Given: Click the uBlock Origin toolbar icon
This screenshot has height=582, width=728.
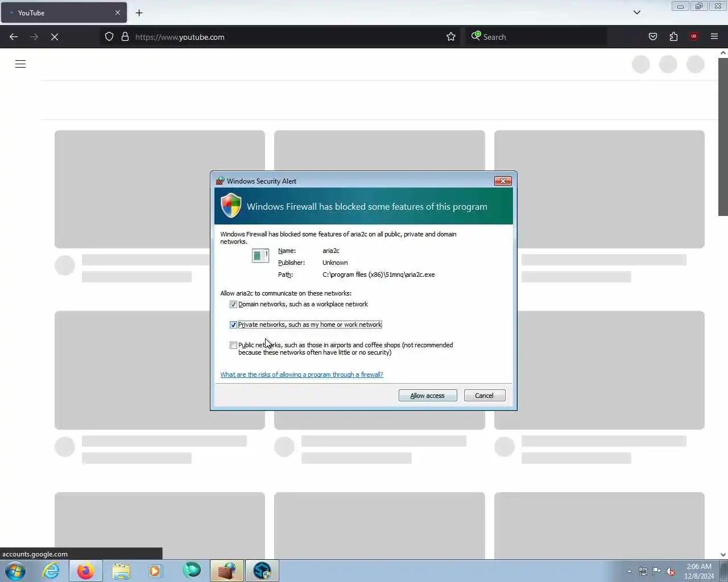Looking at the screenshot, I should click(x=694, y=37).
